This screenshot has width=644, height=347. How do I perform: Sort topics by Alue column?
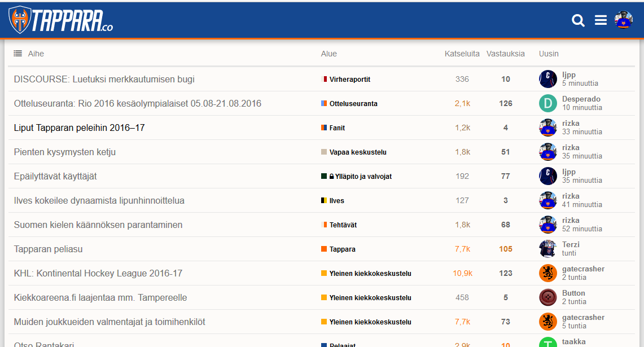pos(328,54)
